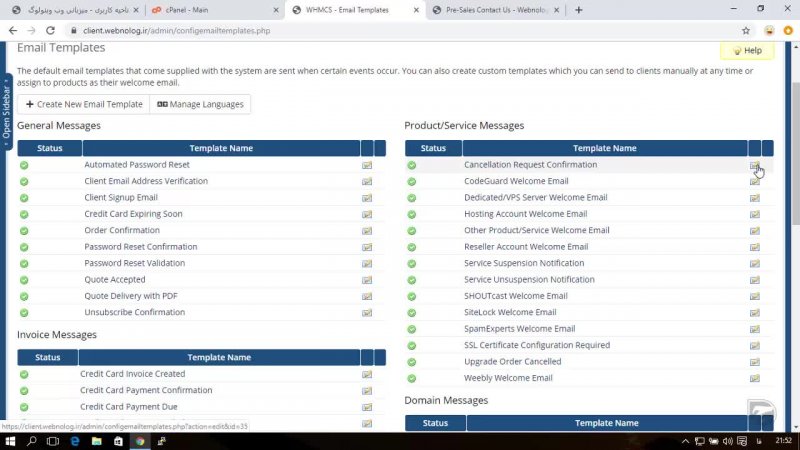Edit Dedicated/VPS Server Welcome Email template
The image size is (800, 450).
tap(755, 197)
